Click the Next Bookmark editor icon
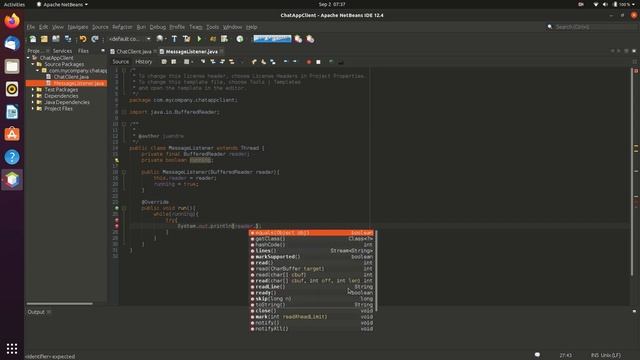This screenshot has width=640, height=360. click(x=263, y=62)
